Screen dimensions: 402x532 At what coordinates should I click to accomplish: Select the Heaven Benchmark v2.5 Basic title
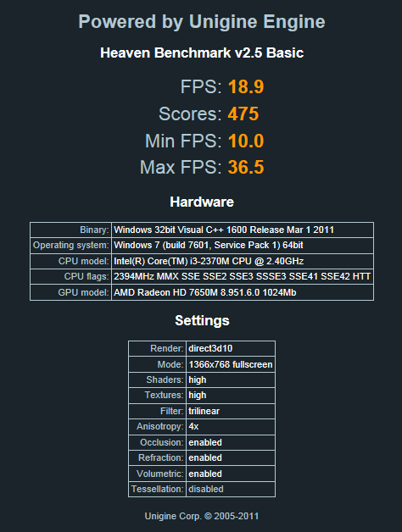point(202,53)
